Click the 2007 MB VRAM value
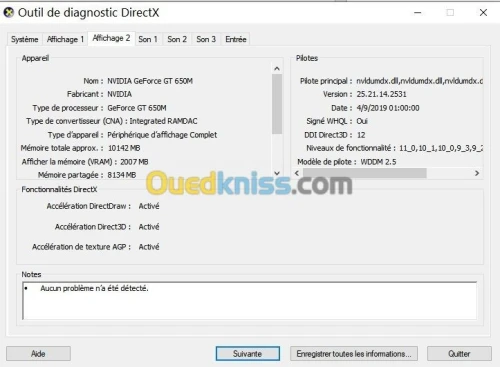Viewport: 500px width, 367px height. [x=134, y=162]
